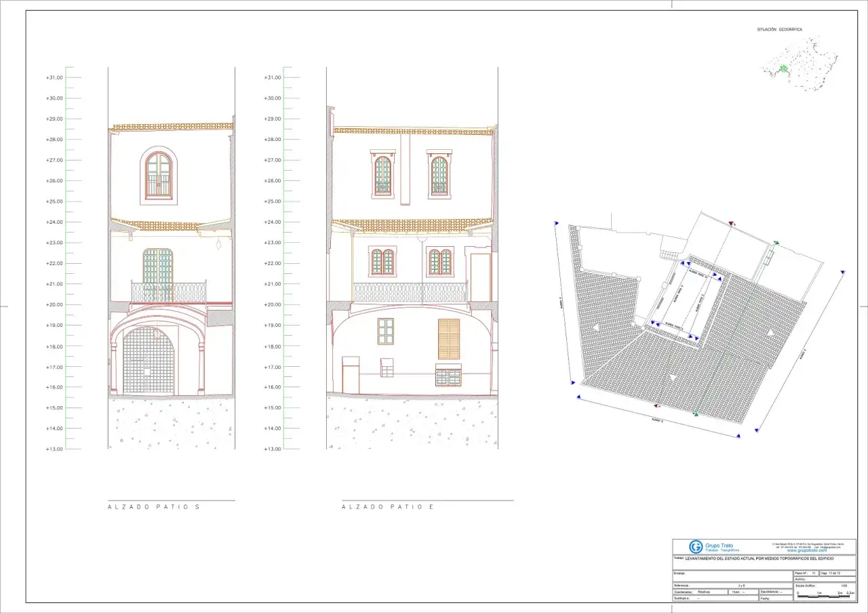Select '+20.00' on the Patio S height scale
The height and width of the screenshot is (613, 868).
click(x=54, y=304)
